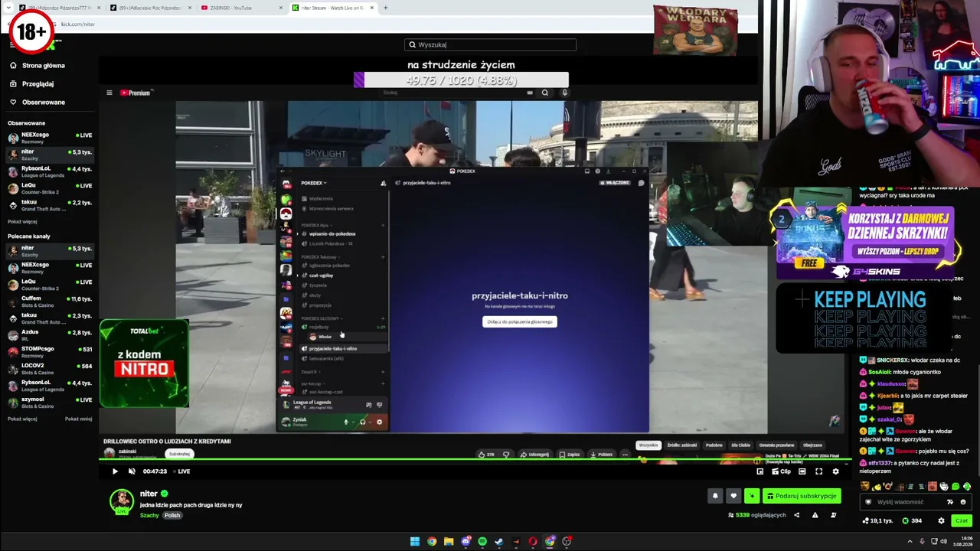Click the green Czat button
Viewport: 980px width, 551px height.
click(962, 520)
